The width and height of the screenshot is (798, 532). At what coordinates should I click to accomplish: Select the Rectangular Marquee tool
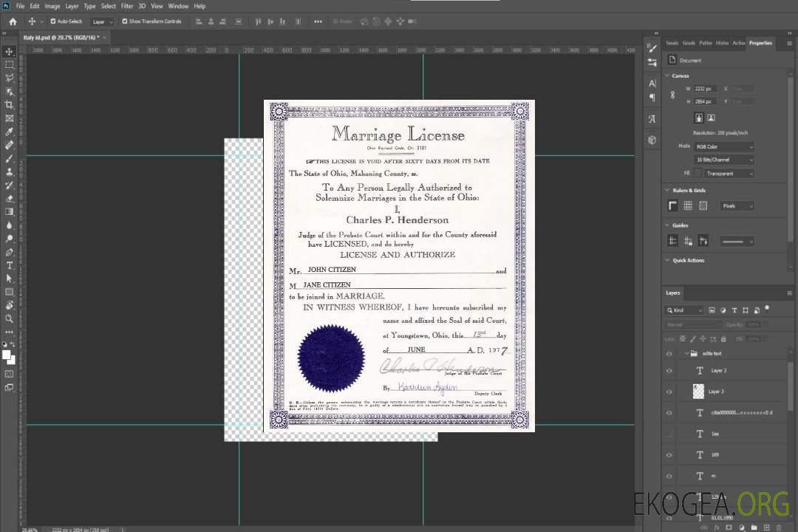[x=9, y=65]
